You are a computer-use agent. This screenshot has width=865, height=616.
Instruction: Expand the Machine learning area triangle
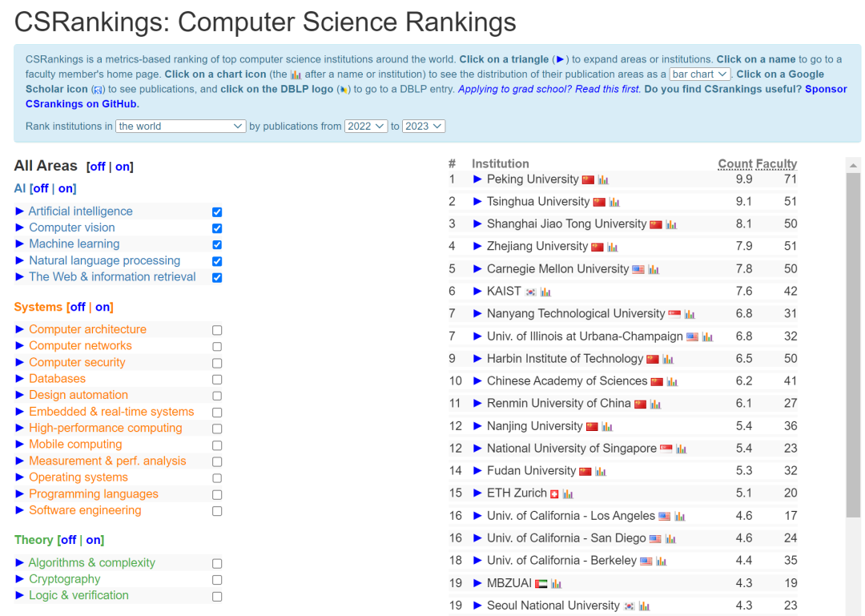pyautogui.click(x=20, y=244)
